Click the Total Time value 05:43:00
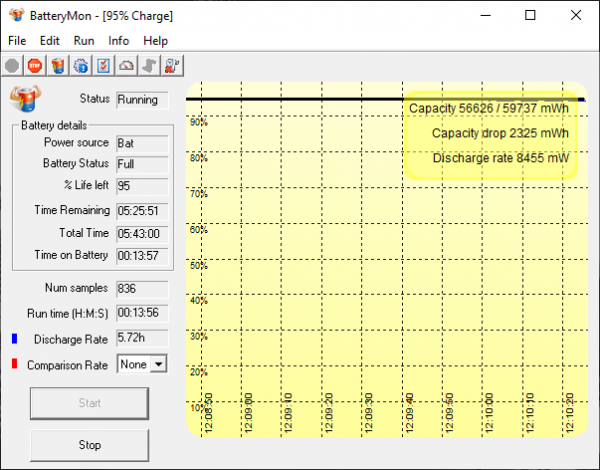 (142, 234)
